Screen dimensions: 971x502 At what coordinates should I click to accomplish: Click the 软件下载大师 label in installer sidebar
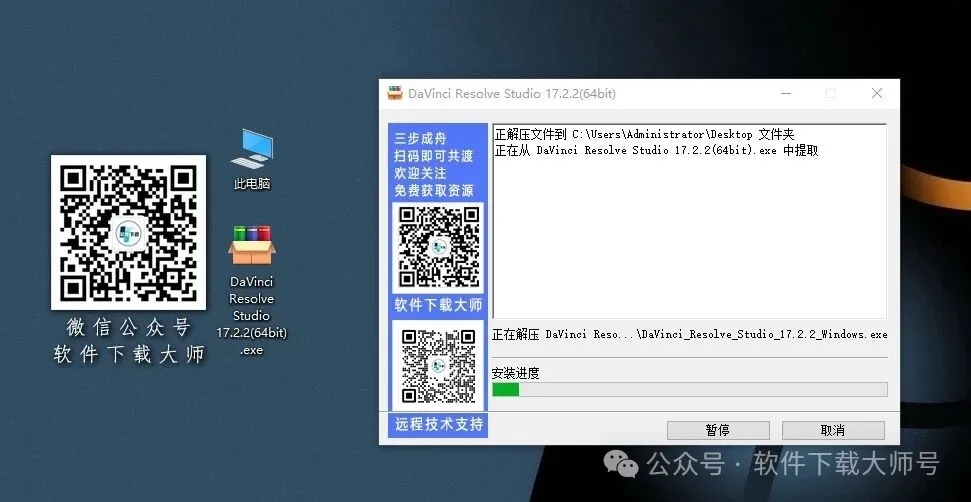pyautogui.click(x=438, y=305)
